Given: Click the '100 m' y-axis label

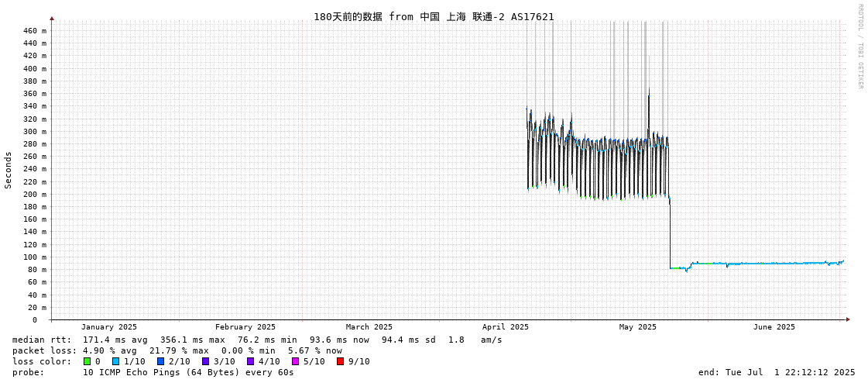Looking at the screenshot, I should point(34,257).
